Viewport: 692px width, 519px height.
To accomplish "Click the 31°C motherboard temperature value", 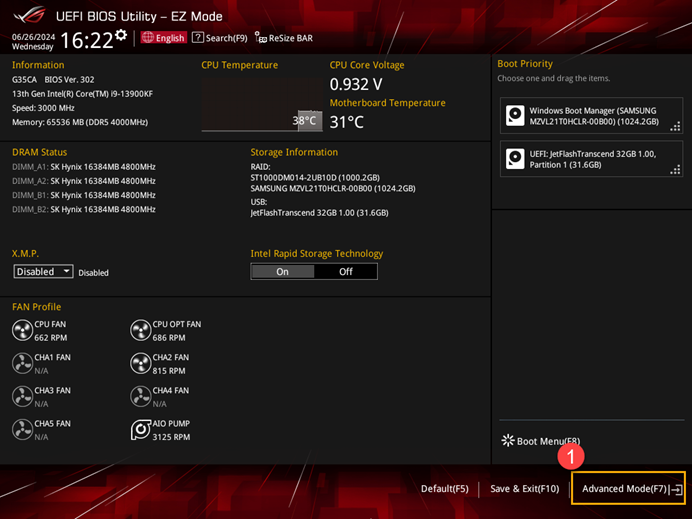I will click(347, 122).
